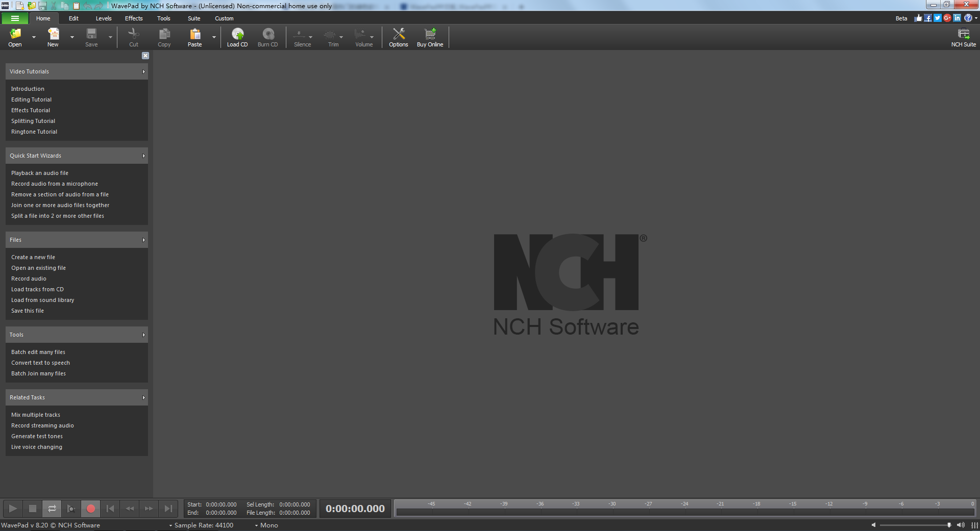Switch to the Tools tab
Viewport: 980px width, 531px height.
[x=164, y=18]
